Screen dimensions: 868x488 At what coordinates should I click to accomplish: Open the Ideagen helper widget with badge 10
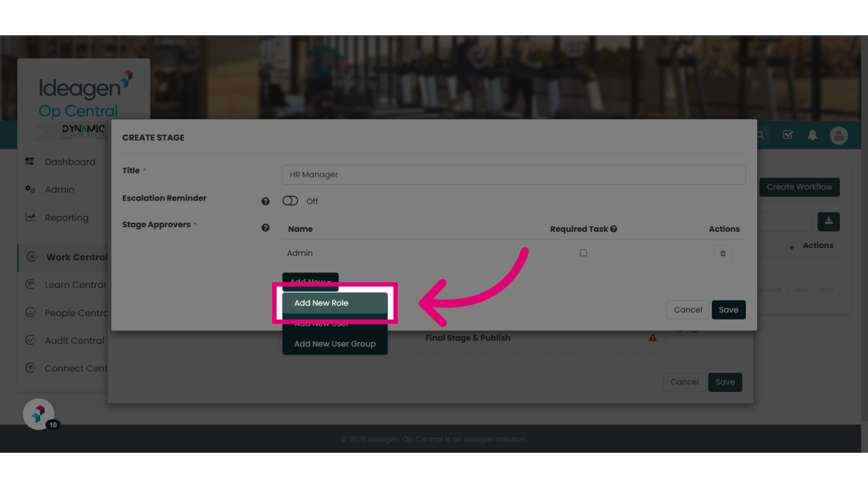[x=39, y=414]
